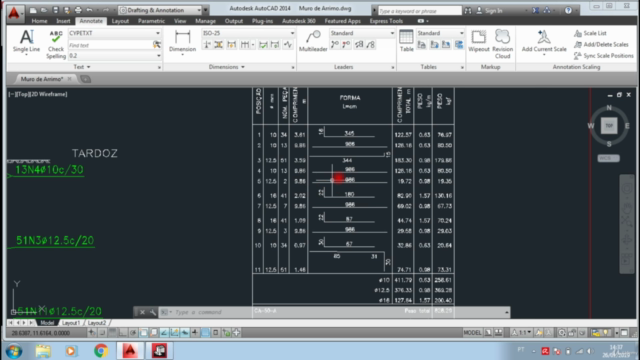Open the Help question mark icon

568,11
